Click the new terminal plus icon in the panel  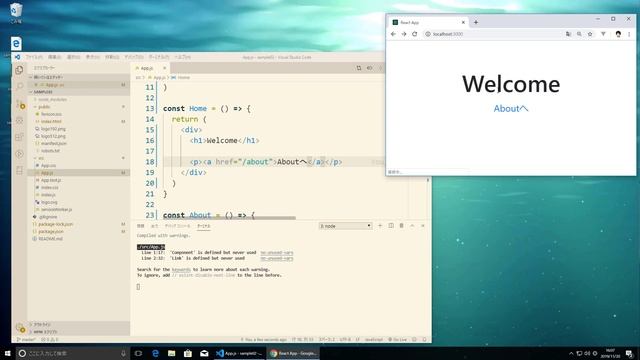pos(380,226)
